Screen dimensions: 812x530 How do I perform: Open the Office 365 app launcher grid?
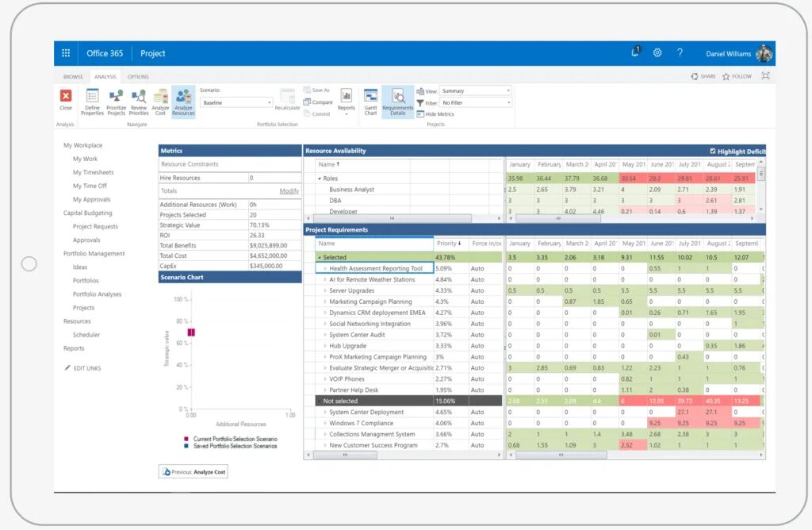click(66, 53)
